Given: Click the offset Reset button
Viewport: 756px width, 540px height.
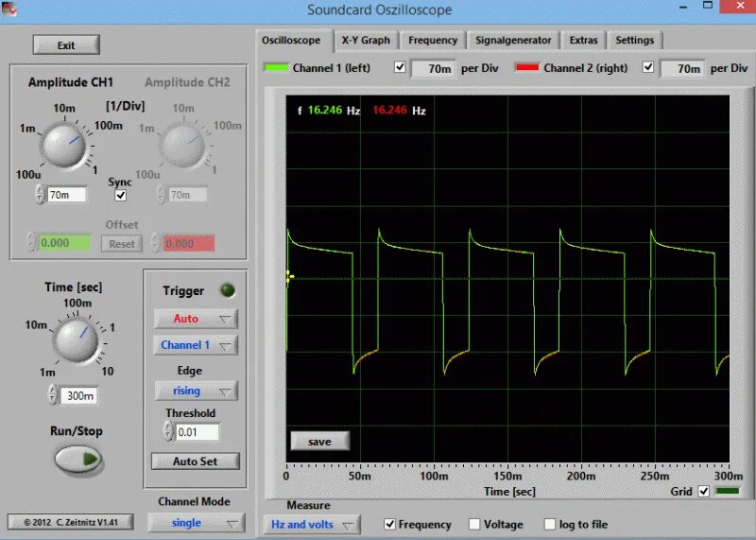Looking at the screenshot, I should tap(122, 244).
